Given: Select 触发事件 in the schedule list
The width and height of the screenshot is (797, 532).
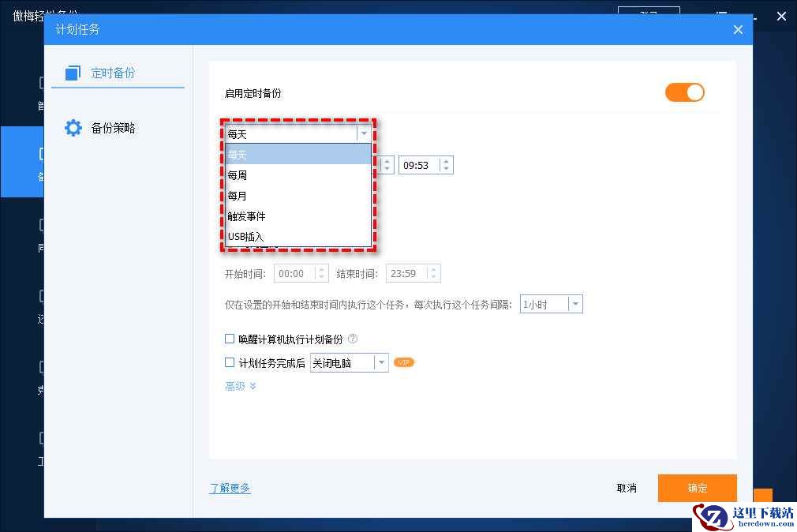Looking at the screenshot, I should point(246,216).
